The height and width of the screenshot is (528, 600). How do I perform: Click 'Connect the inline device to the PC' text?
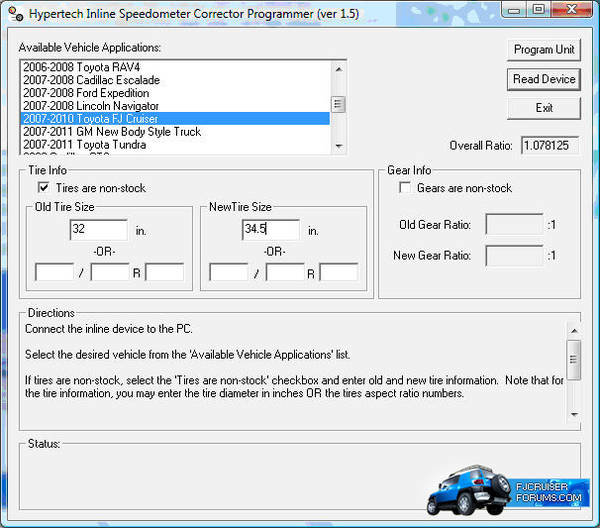point(109,329)
